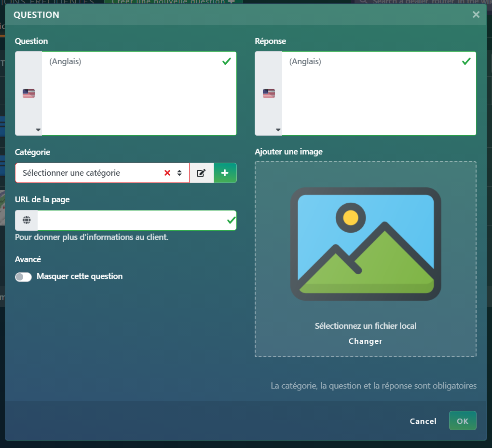Click Créer une nouvelle question button behind dialog
Viewport: 492px width, 448px height.
click(174, 2)
